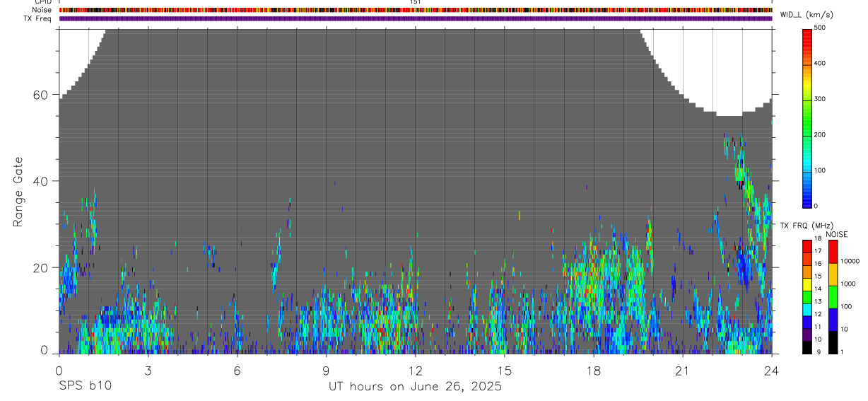Select the 21 UT hour tick label
868x401 pixels.
point(682,371)
